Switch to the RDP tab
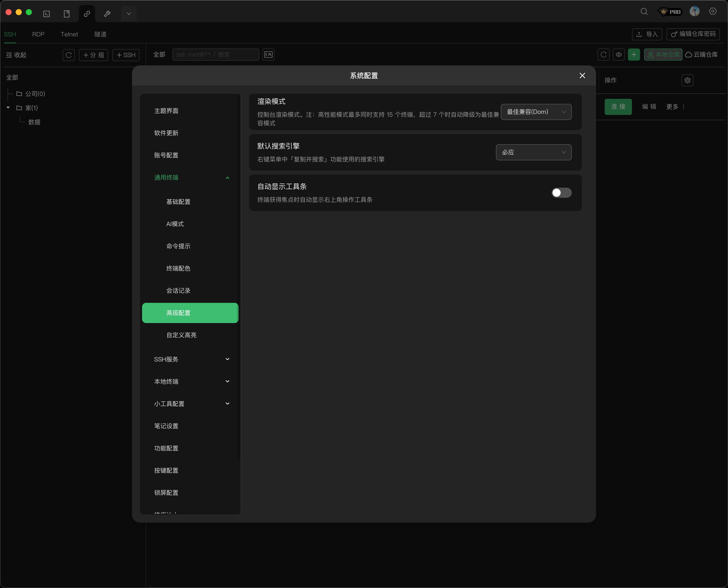This screenshot has width=728, height=588. [38, 34]
